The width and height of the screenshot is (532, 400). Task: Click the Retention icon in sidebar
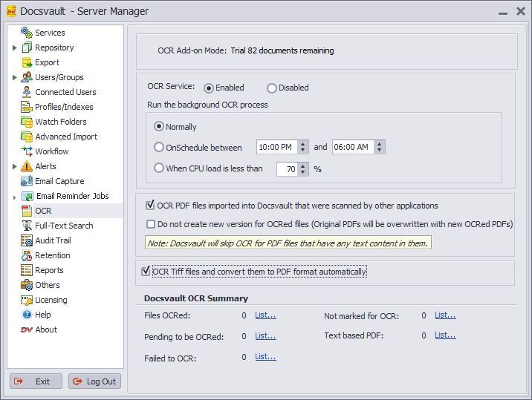[x=27, y=255]
